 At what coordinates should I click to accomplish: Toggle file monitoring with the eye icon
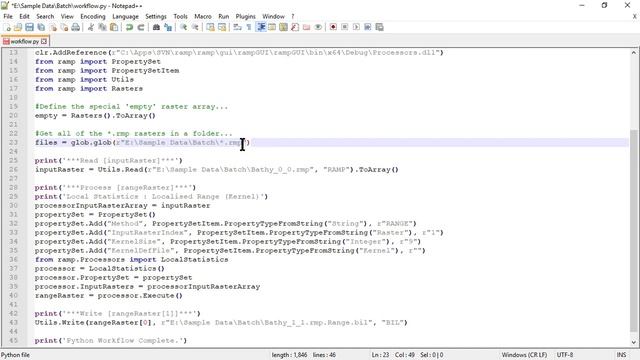pos(318,27)
